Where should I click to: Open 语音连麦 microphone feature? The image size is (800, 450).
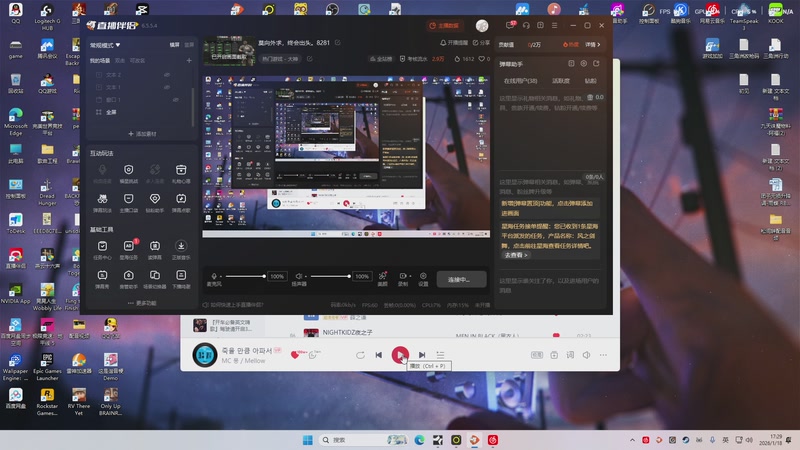(x=103, y=173)
